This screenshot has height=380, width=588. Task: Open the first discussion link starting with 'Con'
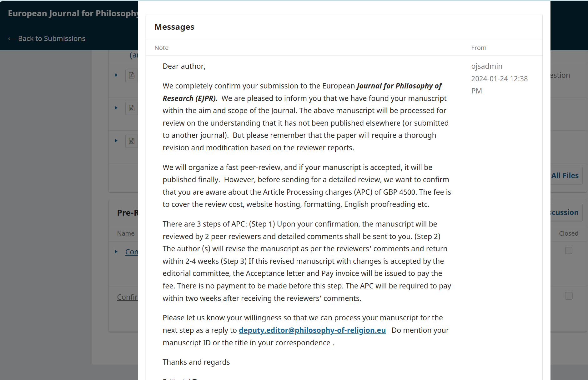tap(131, 252)
